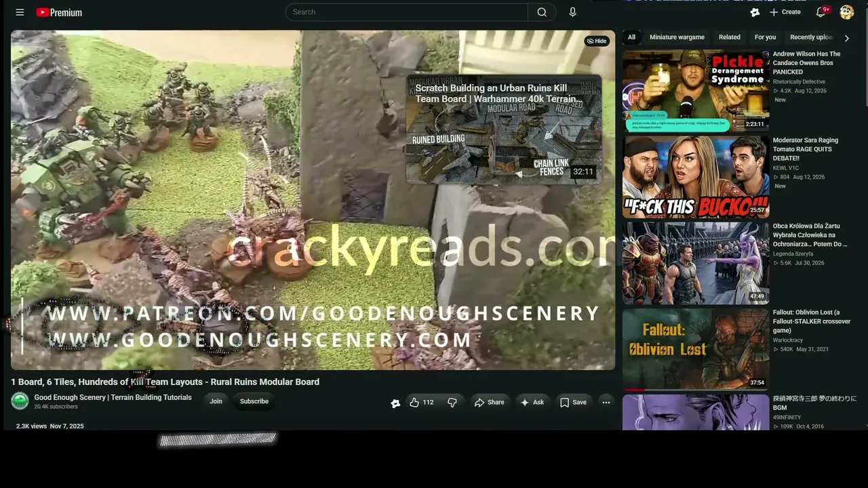Subscribe to Good Enough Scenery
Image resolution: width=868 pixels, height=488 pixels.
pyautogui.click(x=254, y=402)
